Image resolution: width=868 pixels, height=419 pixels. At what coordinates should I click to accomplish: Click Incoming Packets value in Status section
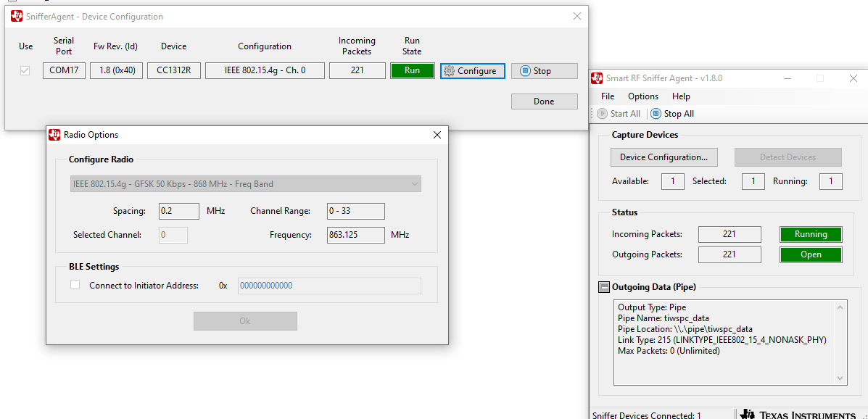(x=729, y=234)
